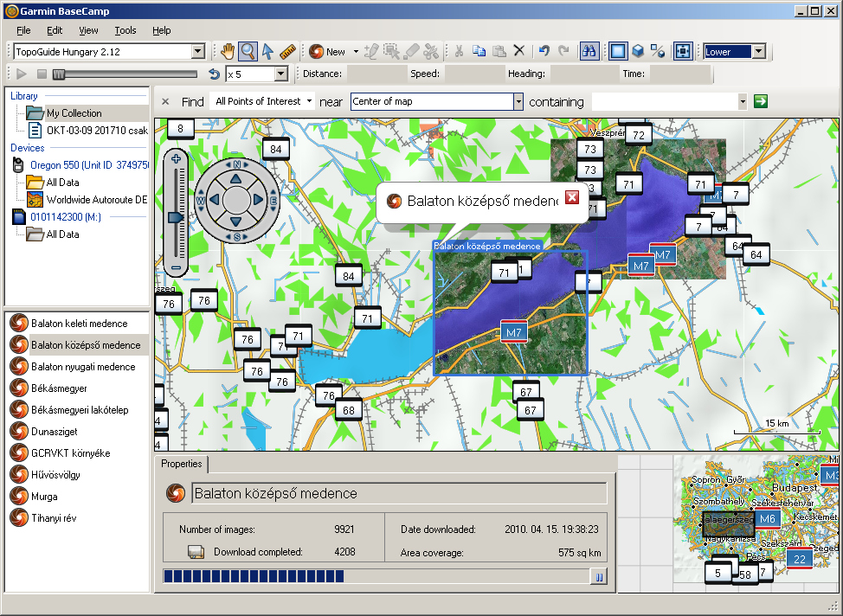Click the compass pan east arrow
Image resolution: width=843 pixels, height=616 pixels.
pyautogui.click(x=259, y=200)
